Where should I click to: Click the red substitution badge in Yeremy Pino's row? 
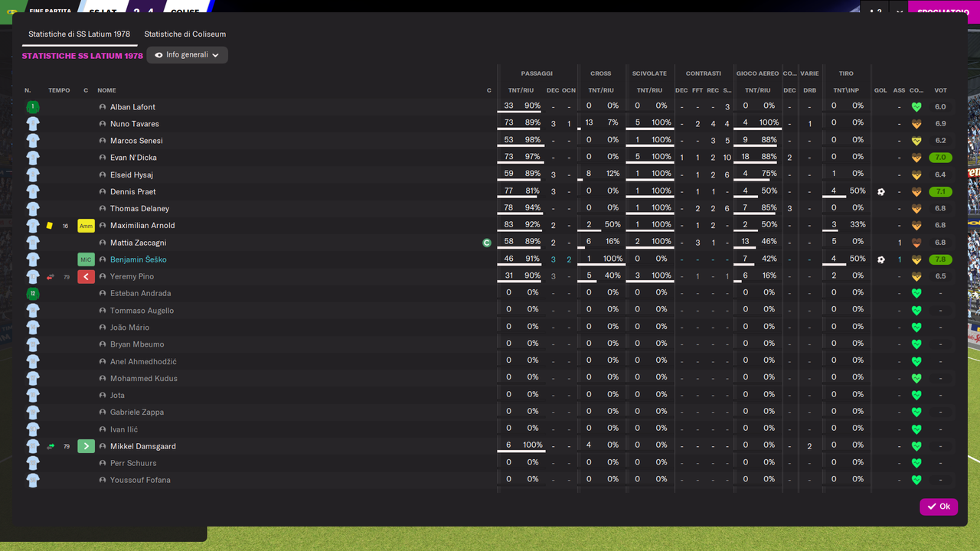click(86, 276)
